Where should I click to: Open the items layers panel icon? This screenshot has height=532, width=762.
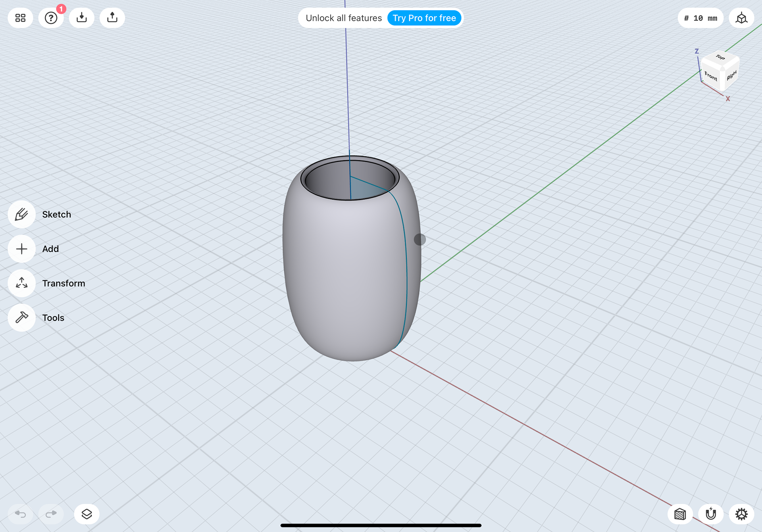[87, 514]
